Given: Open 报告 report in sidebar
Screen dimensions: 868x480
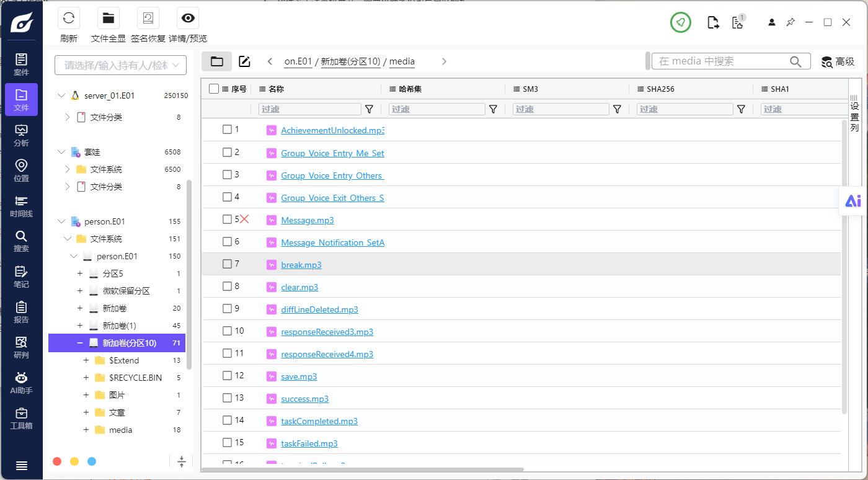Looking at the screenshot, I should tap(21, 312).
